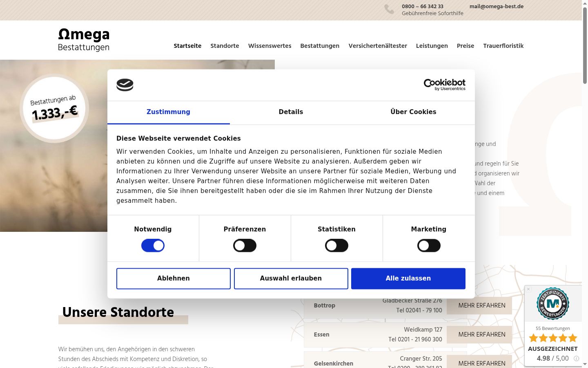This screenshot has width=588, height=368.
Task: Click the round cookie banner logo icon
Action: (125, 85)
